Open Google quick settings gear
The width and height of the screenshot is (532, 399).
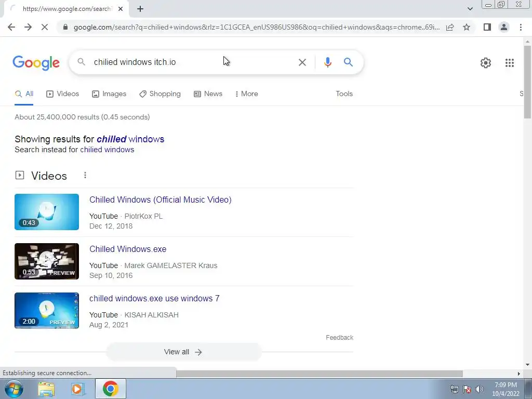click(x=486, y=63)
